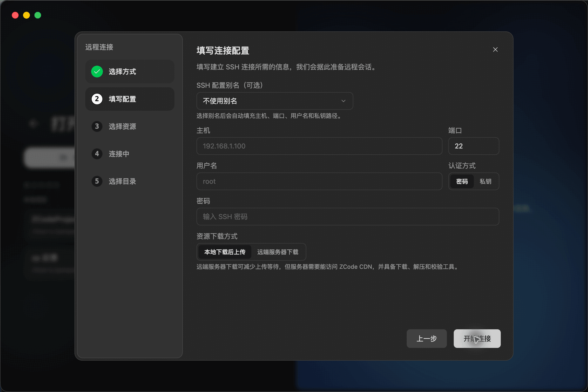Go to the 选择方式 step
Viewport: 588px width, 392px height.
pos(130,72)
